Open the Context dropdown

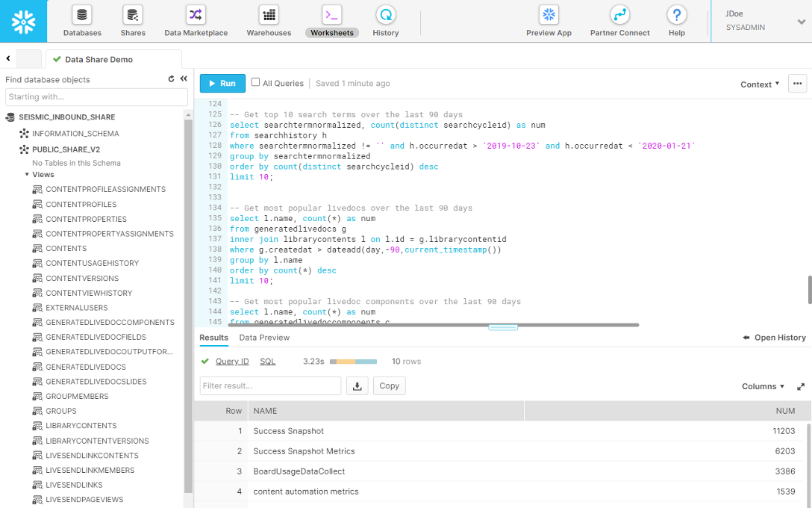[760, 84]
